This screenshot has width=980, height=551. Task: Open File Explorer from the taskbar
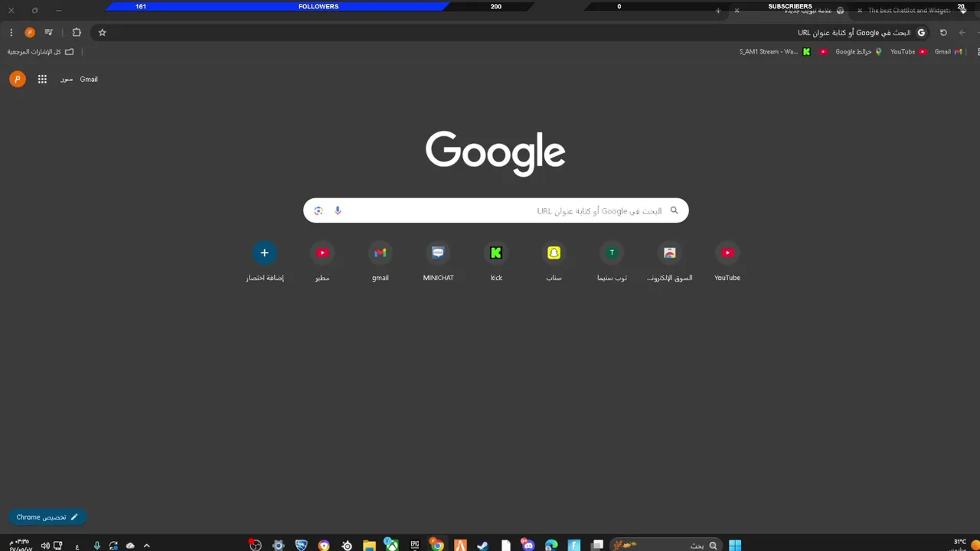[x=369, y=545]
